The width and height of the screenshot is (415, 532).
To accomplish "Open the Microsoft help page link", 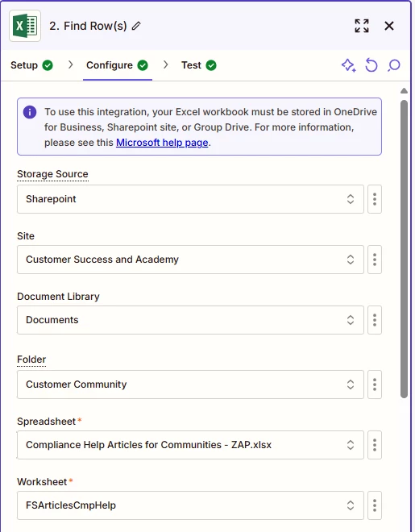I will (x=162, y=143).
